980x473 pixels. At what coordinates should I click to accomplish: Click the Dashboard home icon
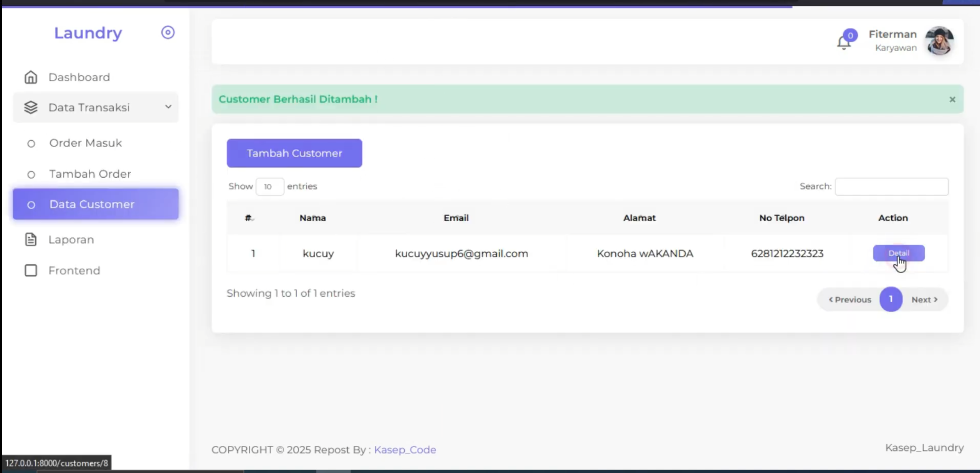(31, 77)
